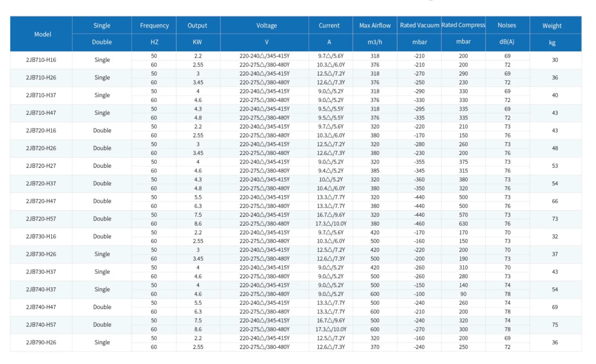Select the Rated Compress column header
The width and height of the screenshot is (596, 364).
463,25
